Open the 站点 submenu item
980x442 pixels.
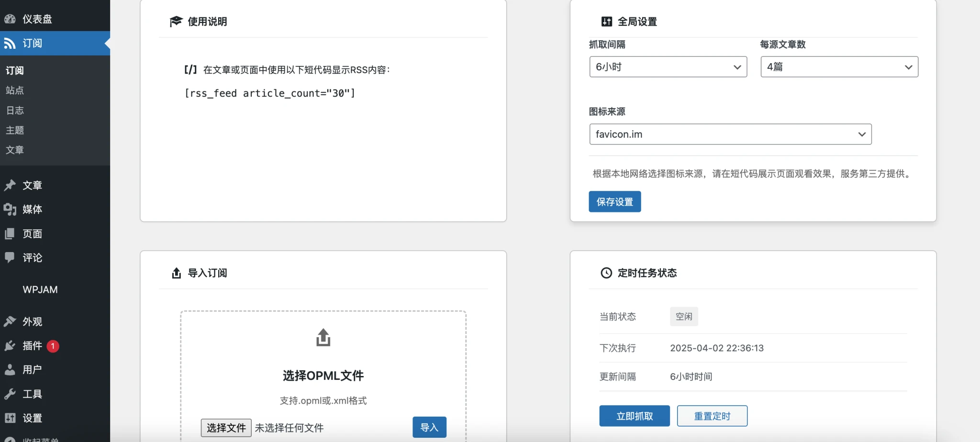pos(15,90)
